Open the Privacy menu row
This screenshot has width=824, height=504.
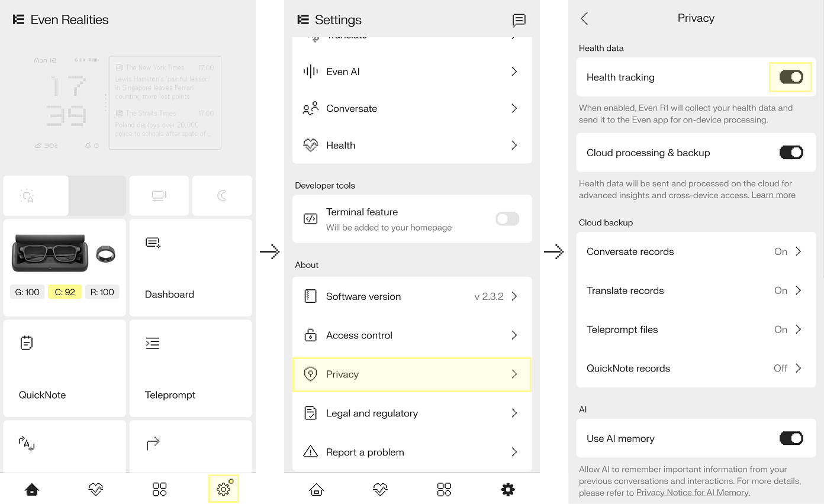point(412,374)
